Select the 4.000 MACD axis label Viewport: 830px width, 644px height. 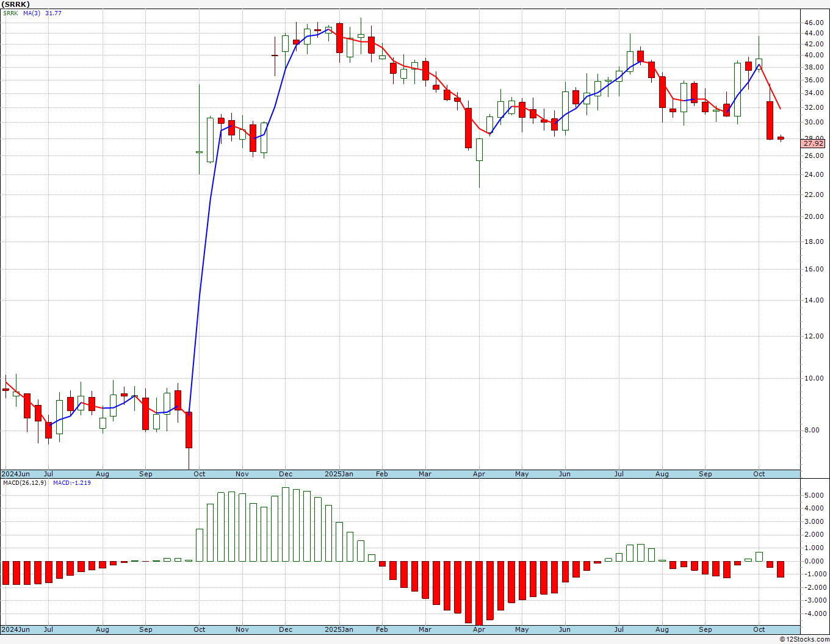815,509
